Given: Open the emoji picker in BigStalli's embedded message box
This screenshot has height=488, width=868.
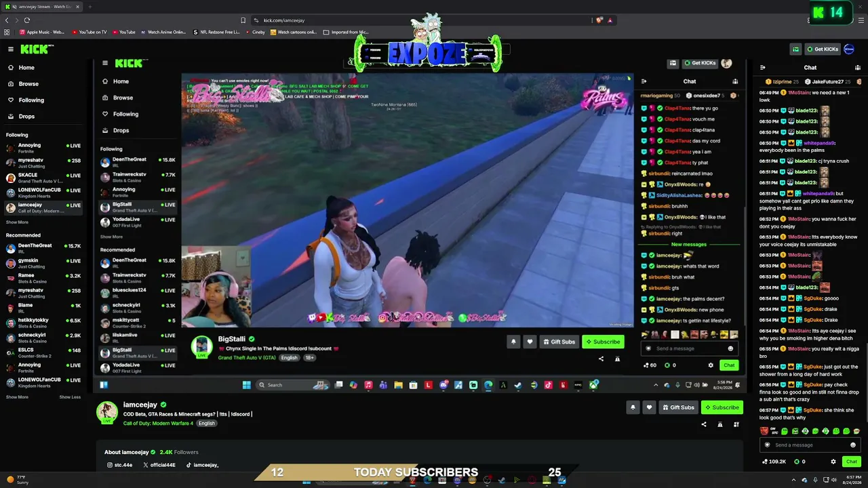Looking at the screenshot, I should (730, 348).
